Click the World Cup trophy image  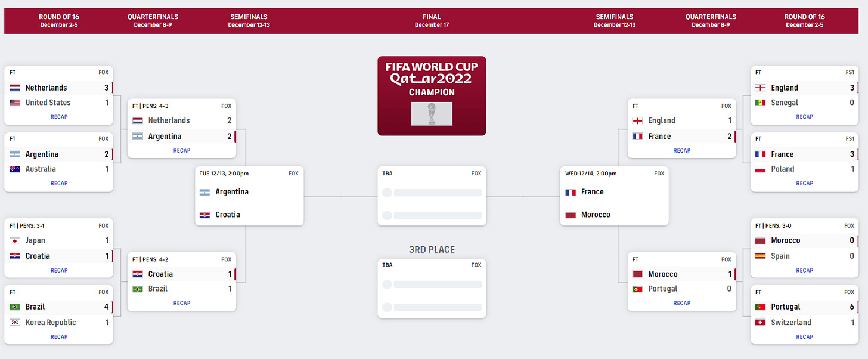pos(431,114)
